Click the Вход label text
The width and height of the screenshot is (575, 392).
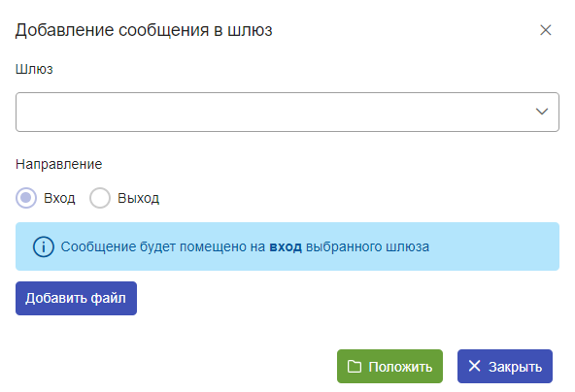coord(59,198)
